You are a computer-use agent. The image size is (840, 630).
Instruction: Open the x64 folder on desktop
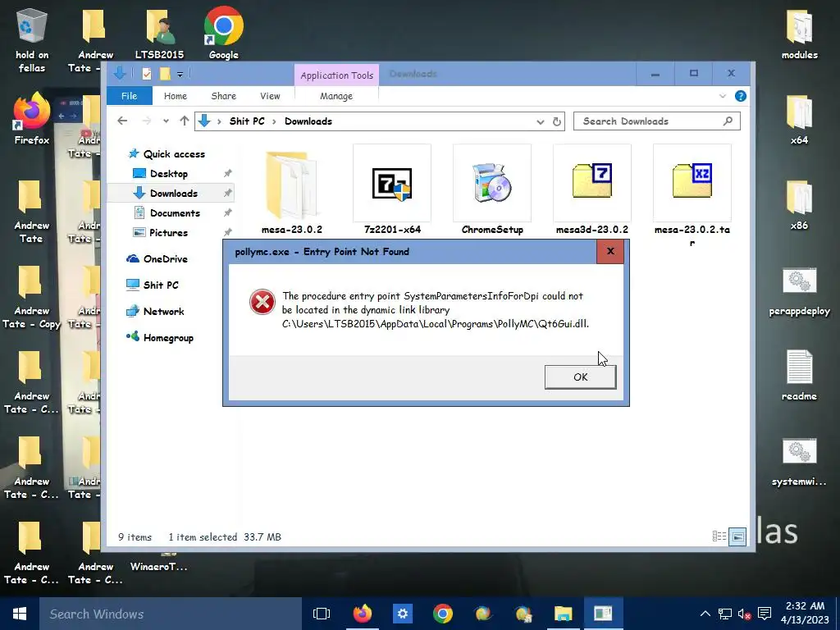point(799,118)
